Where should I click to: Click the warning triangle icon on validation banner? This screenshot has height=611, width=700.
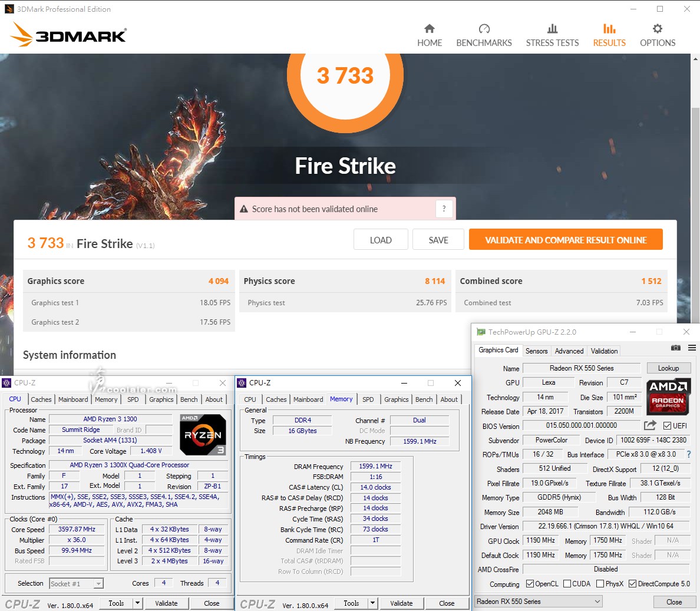[244, 209]
